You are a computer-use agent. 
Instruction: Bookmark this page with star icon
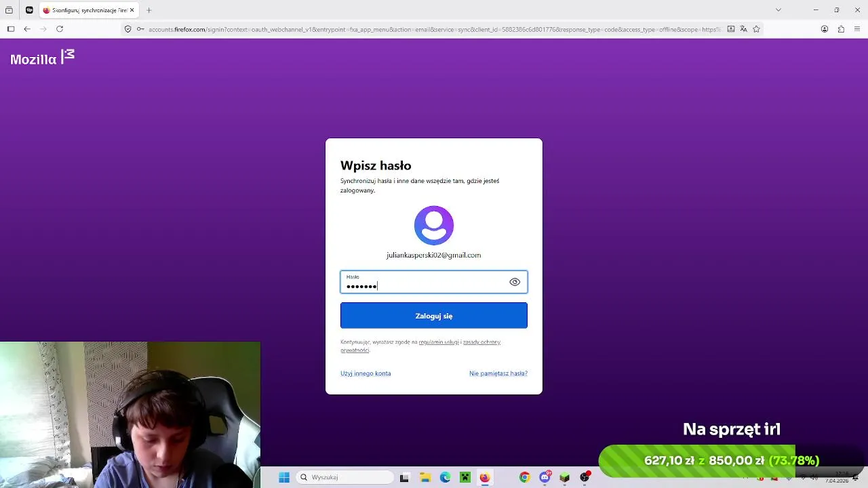click(756, 29)
